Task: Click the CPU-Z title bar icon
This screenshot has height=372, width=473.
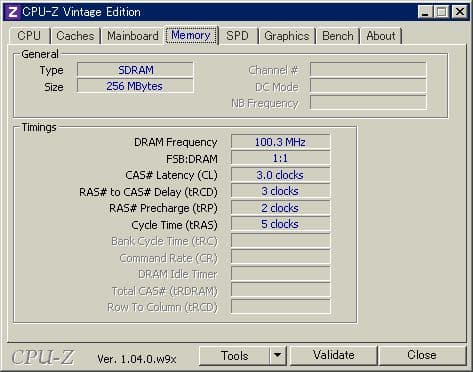Action: tap(13, 12)
